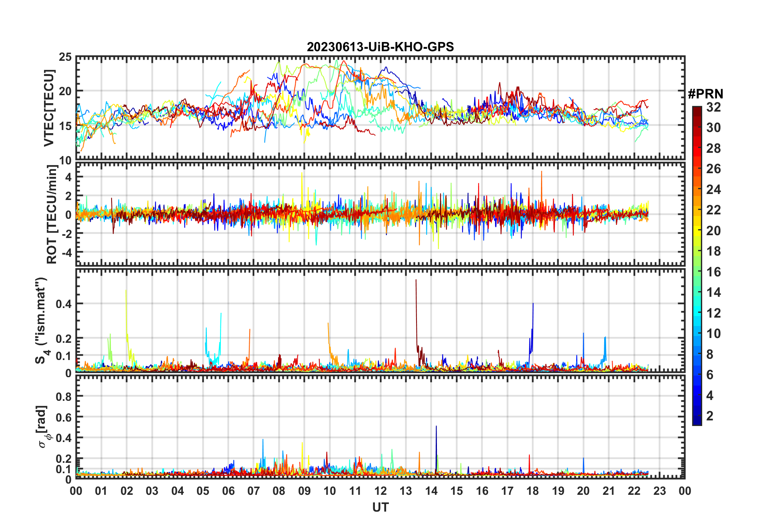
Task: Click the S4 ("ism.mat") axis label
Action: (42, 320)
